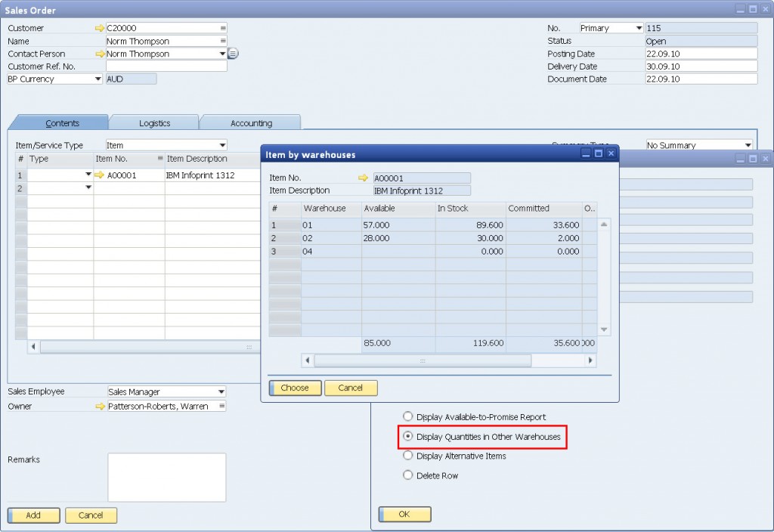The width and height of the screenshot is (774, 532).
Task: Click link arrow in Item by warehouses dialog
Action: coord(363,178)
